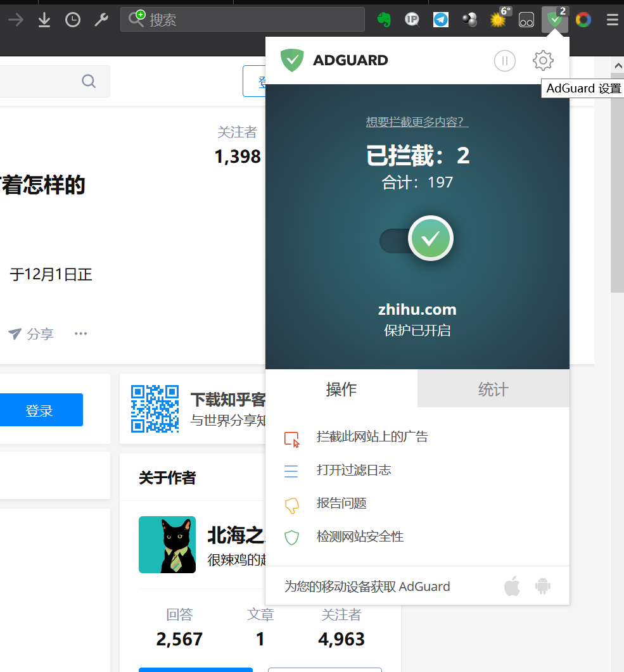Click the question 关注者 count 1,398
The width and height of the screenshot is (624, 672).
(238, 156)
